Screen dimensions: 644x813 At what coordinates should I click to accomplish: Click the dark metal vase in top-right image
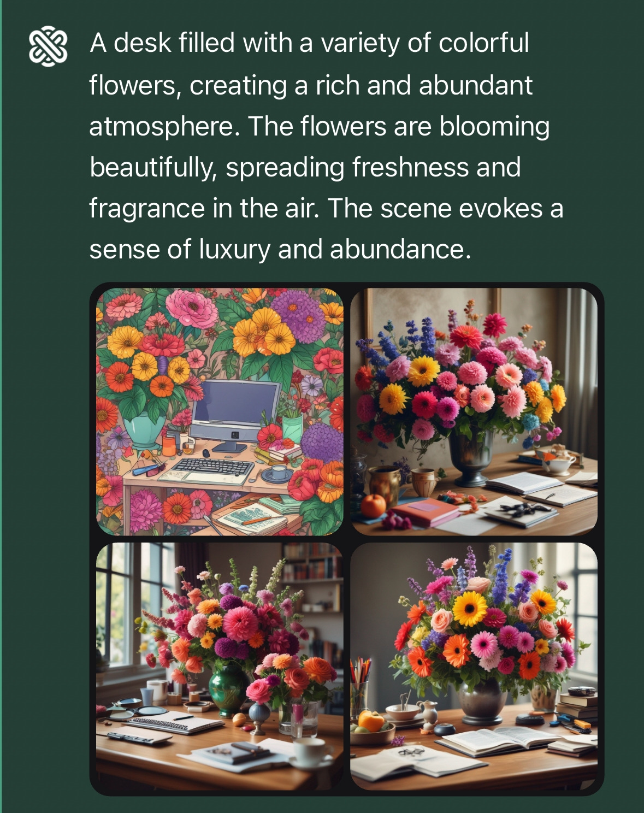(470, 458)
